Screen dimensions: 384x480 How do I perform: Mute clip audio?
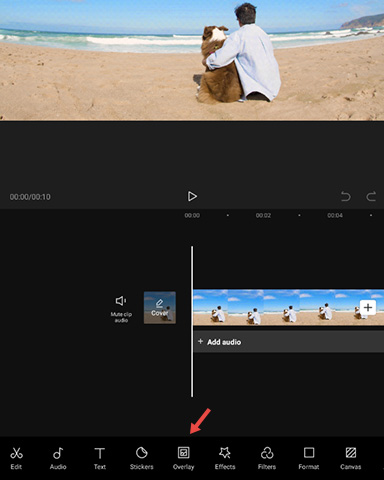coord(121,309)
